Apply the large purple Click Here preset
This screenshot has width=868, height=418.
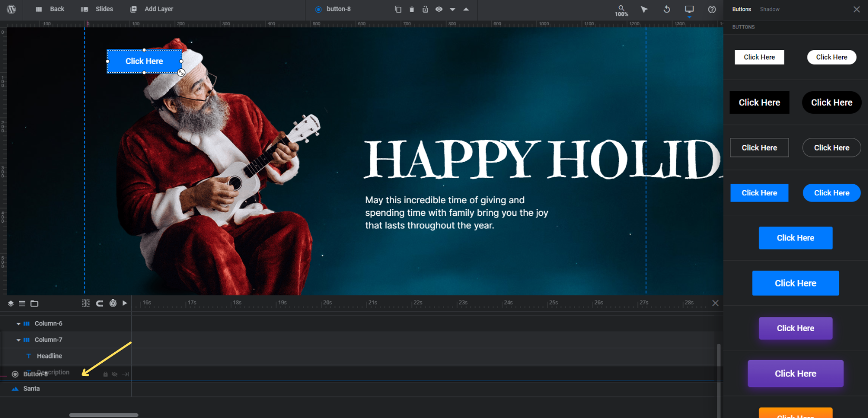[795, 374]
